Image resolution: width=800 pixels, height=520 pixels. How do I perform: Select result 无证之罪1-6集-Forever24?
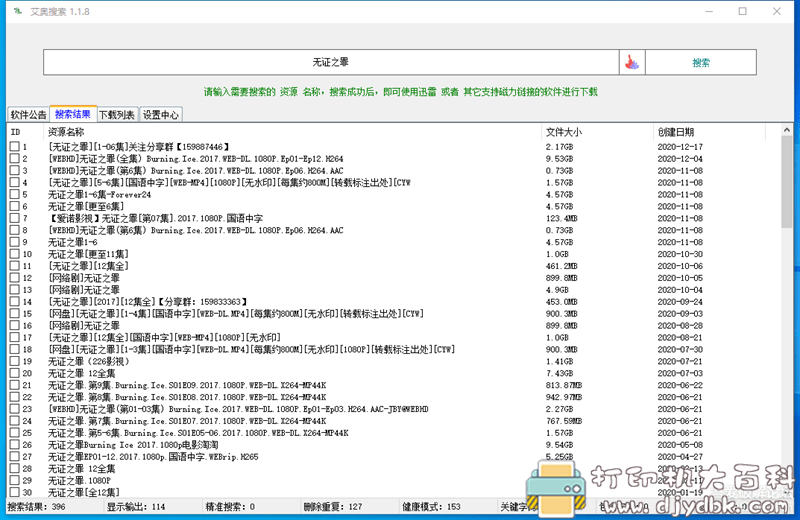(x=99, y=194)
